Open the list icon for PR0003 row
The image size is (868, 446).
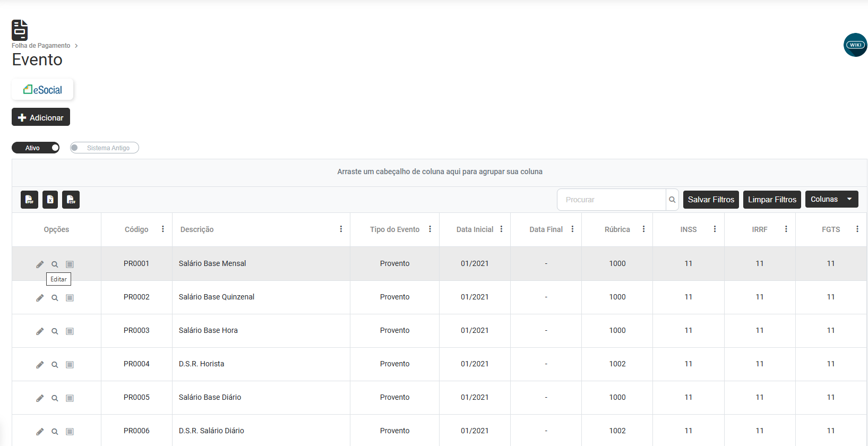click(x=70, y=331)
